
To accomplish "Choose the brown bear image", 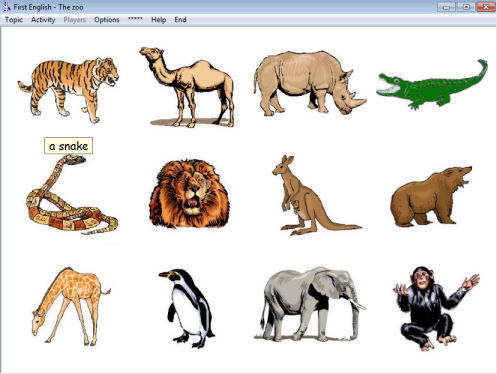I will (x=431, y=197).
